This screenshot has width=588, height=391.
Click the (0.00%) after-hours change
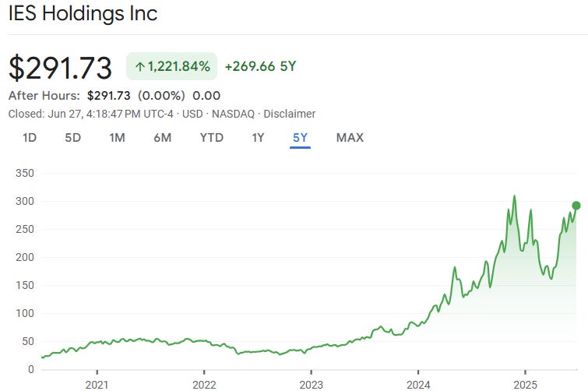coord(161,96)
